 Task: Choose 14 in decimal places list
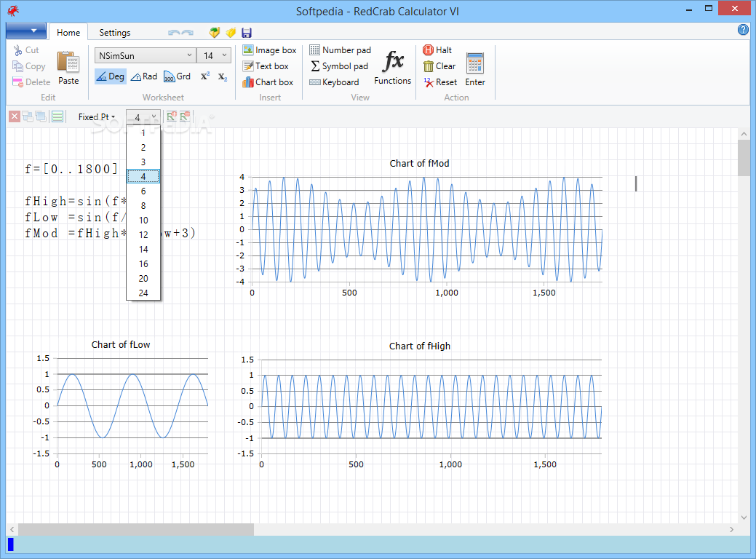(x=143, y=250)
